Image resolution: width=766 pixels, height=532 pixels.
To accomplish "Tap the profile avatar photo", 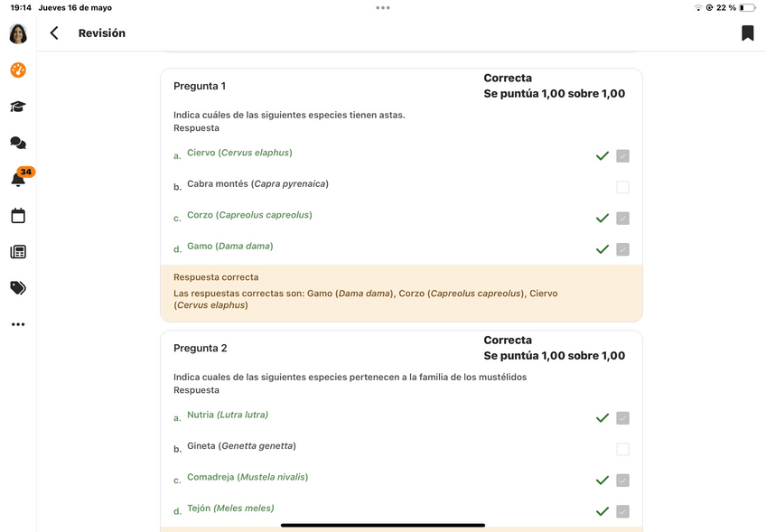I will [x=18, y=34].
